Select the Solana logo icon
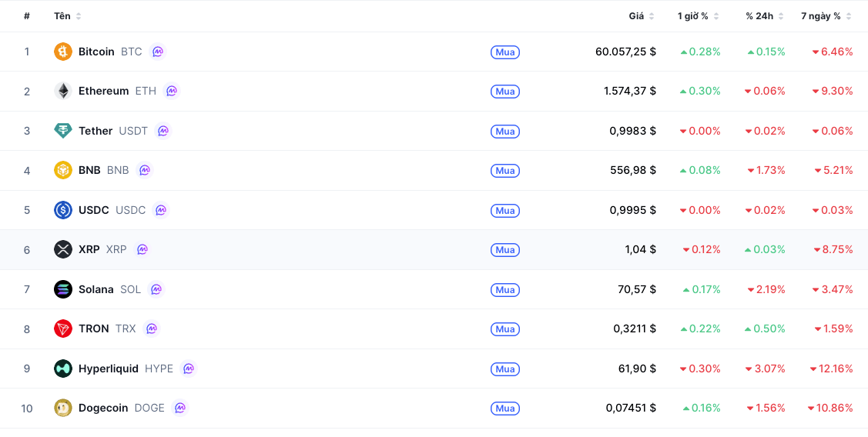The width and height of the screenshot is (868, 437). [x=63, y=289]
